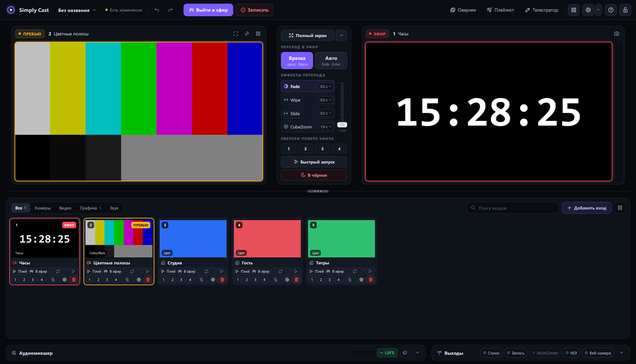Toggle LUFS metering in audio mixer

click(387, 353)
